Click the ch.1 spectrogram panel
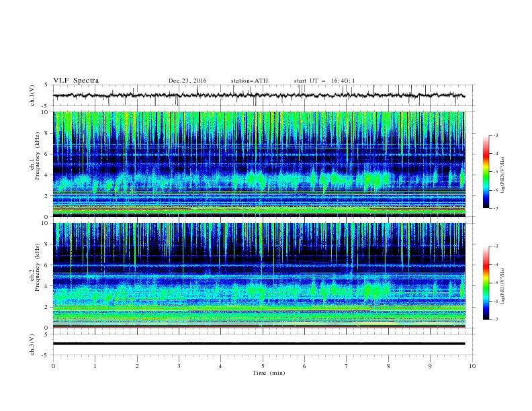The width and height of the screenshot is (532, 411). [x=259, y=164]
